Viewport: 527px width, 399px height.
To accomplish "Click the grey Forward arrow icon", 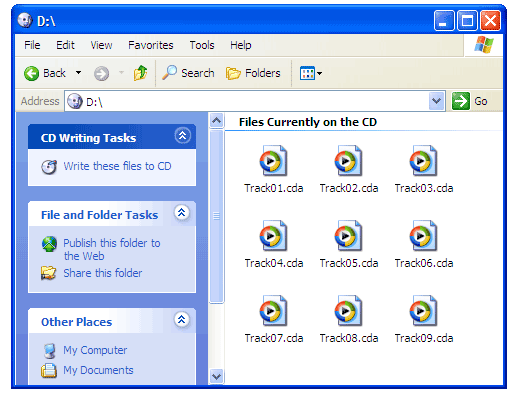I will 101,73.
